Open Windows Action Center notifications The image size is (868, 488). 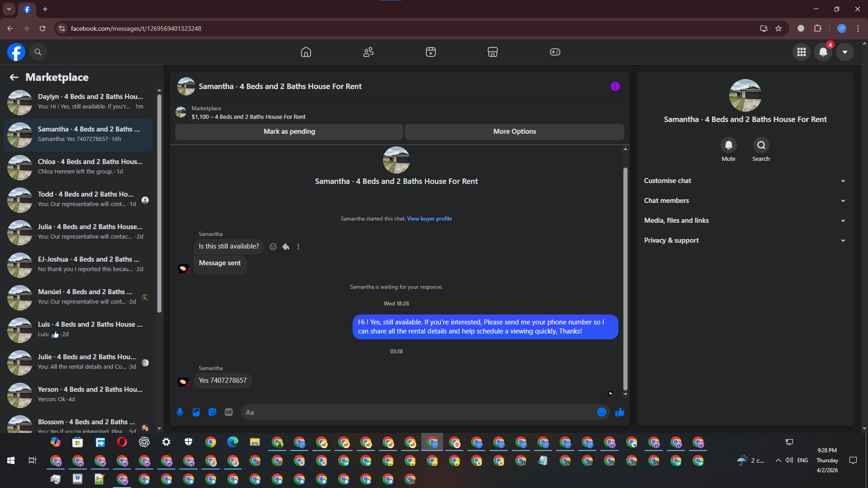pos(853,460)
